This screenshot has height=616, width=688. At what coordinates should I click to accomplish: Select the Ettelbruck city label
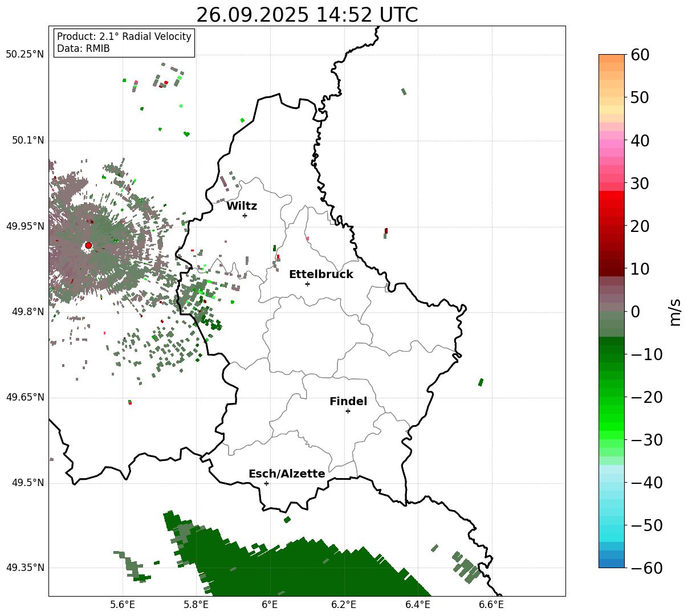(321, 275)
